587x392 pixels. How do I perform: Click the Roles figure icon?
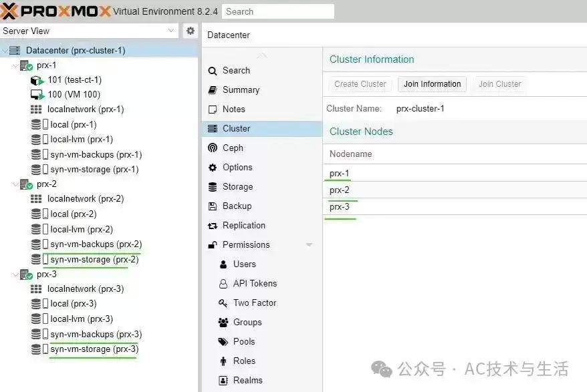(x=223, y=361)
